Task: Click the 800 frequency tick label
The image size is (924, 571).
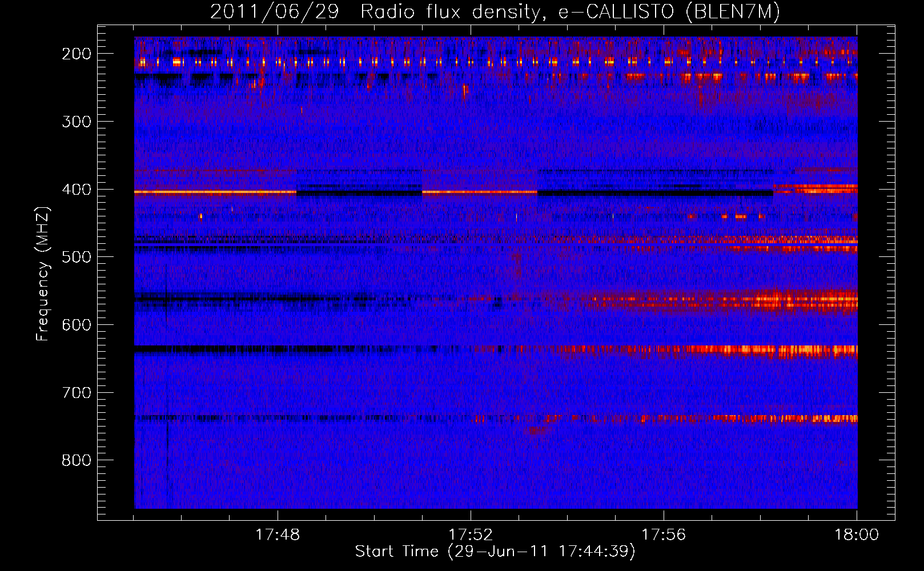Action: pyautogui.click(x=77, y=460)
